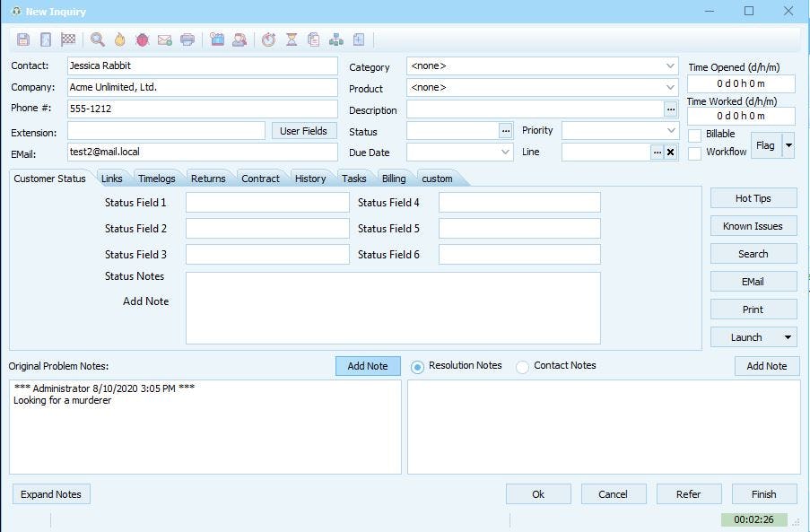Start the stopwatch timer toolbar icon
This screenshot has height=532, width=810.
click(x=267, y=39)
